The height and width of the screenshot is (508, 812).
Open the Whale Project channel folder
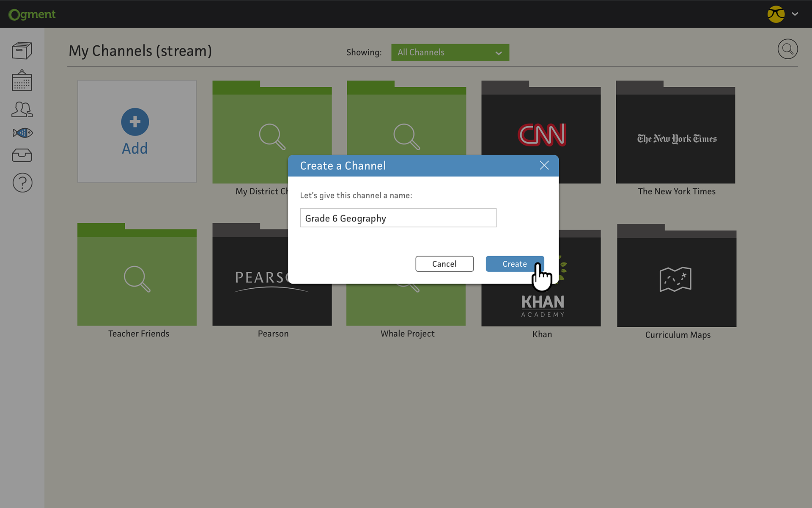(406, 305)
